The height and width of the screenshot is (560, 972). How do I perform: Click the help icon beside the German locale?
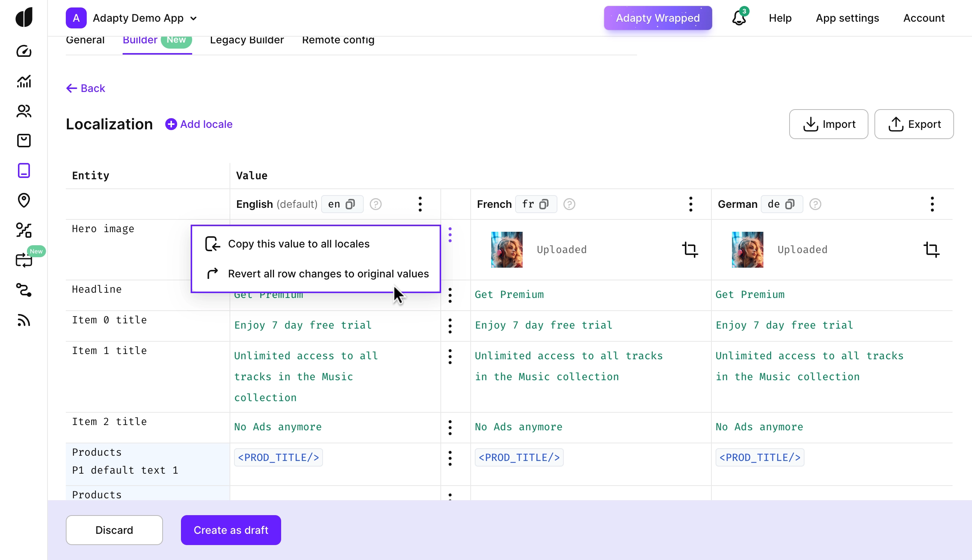815,204
